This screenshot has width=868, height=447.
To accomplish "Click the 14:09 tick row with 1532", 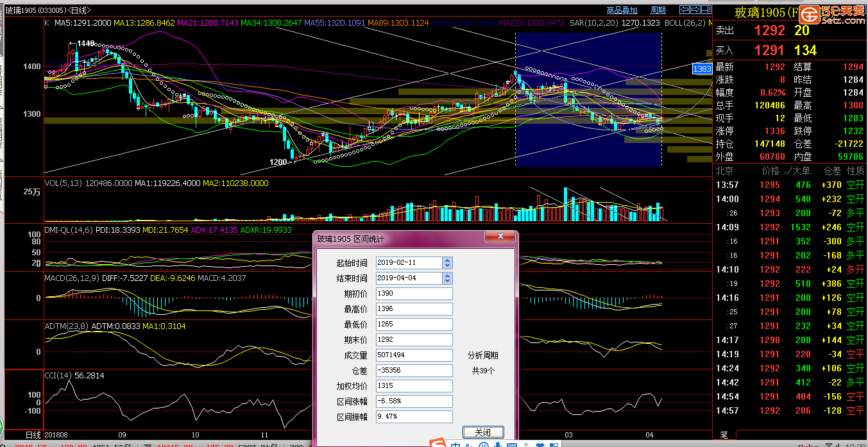I will [790, 227].
